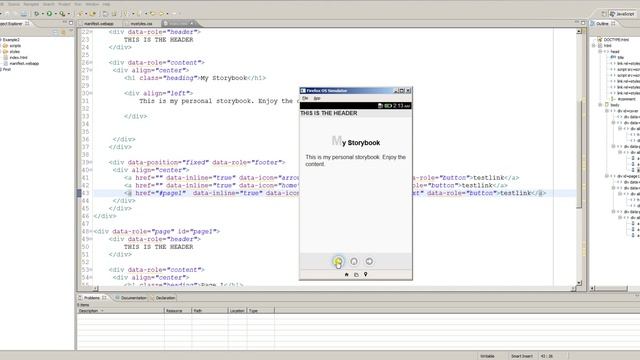Image resolution: width=640 pixels, height=360 pixels.
Task: Select Test project in Project Explorer
Action: [x=7, y=69]
